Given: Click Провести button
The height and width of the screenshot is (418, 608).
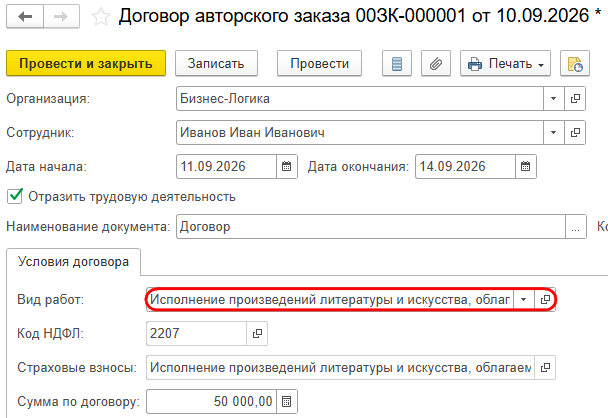Looking at the screenshot, I should point(320,63).
